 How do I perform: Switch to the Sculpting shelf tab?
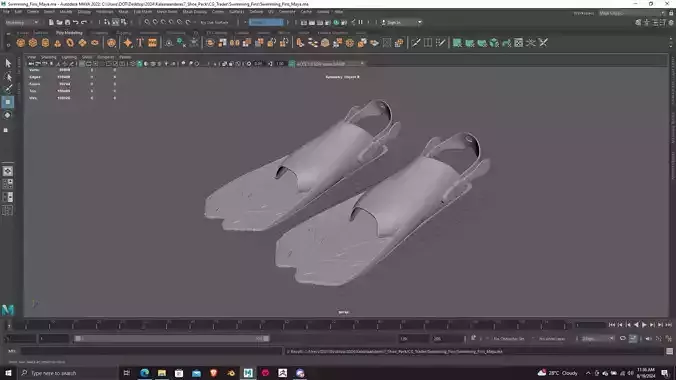[99, 33]
